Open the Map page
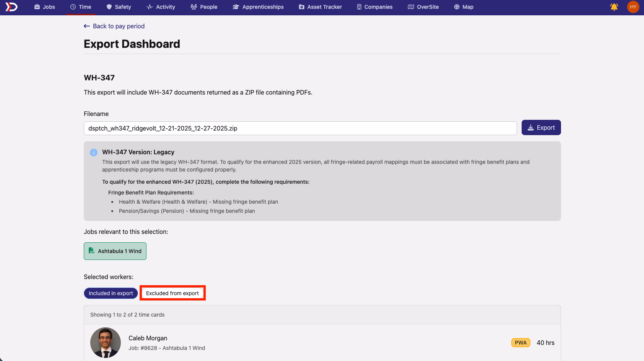Viewport: 644px width, 361px height. (463, 7)
